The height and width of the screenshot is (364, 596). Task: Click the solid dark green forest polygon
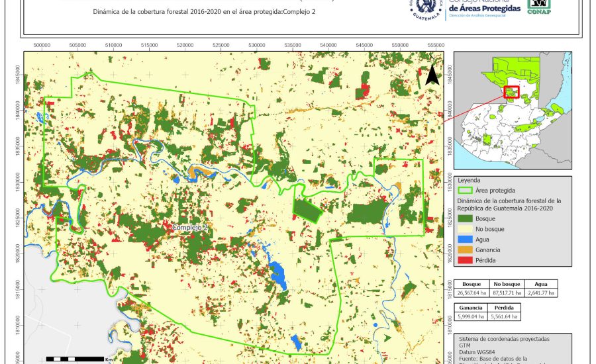pyautogui.click(x=307, y=211)
